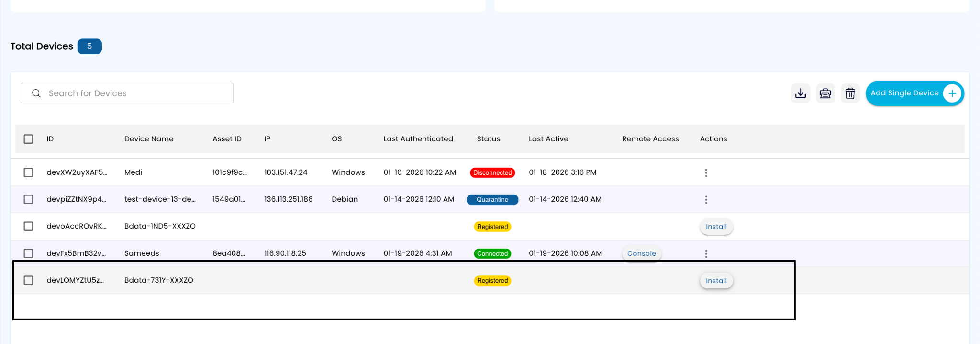Open actions menu for Sameeds device
Image resolution: width=980 pixels, height=344 pixels.
click(706, 253)
